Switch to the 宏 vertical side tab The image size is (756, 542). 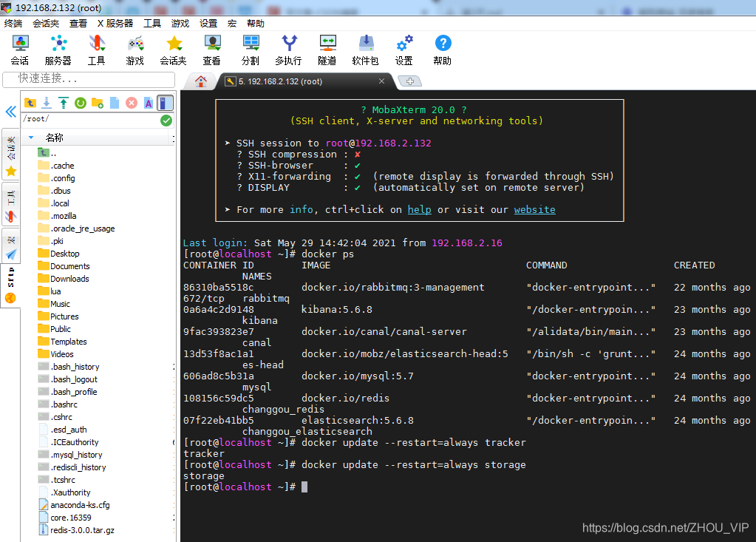coord(10,245)
